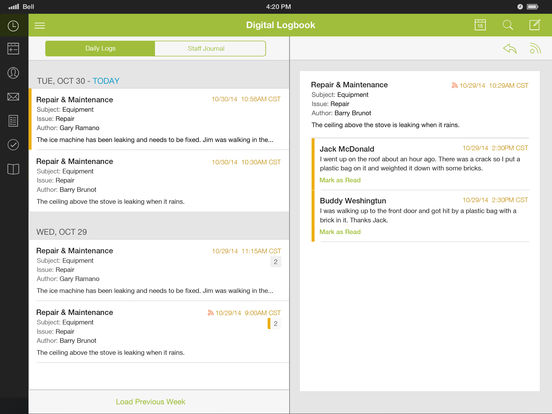Switch to the Staff Journal tab
Viewport: 552px width, 414px height.
coord(210,49)
